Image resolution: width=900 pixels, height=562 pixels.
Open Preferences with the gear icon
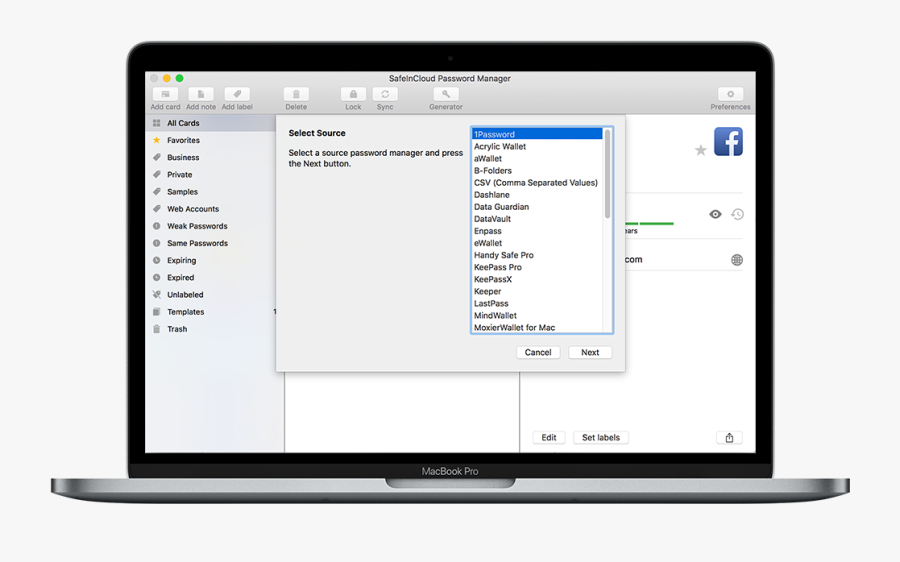click(x=730, y=94)
